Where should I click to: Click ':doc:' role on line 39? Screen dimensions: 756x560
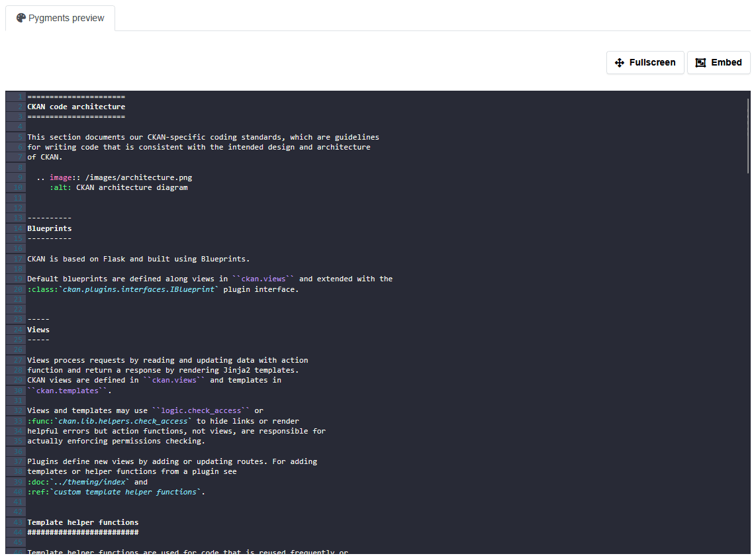tap(38, 482)
